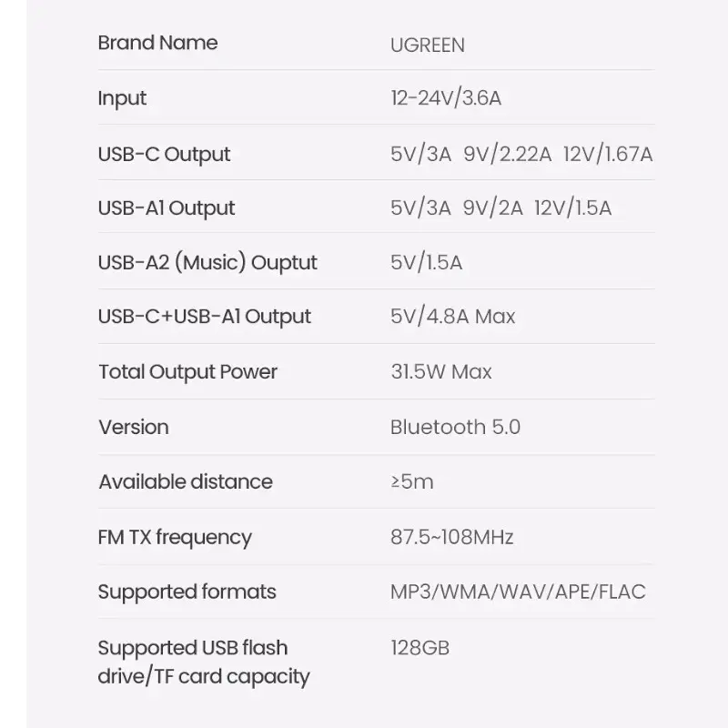Click the Total Output Power label
Image resolution: width=728 pixels, height=728 pixels.
pyautogui.click(x=187, y=371)
